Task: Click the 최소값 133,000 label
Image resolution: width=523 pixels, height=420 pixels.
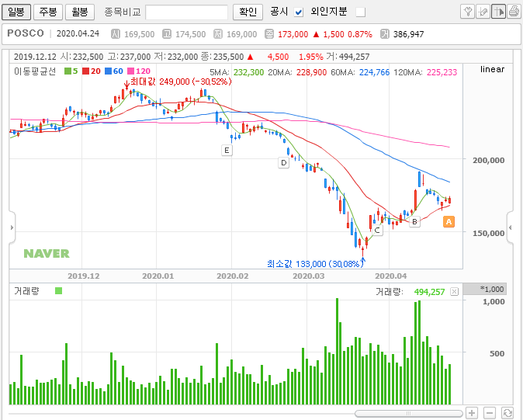Action: click(x=315, y=264)
